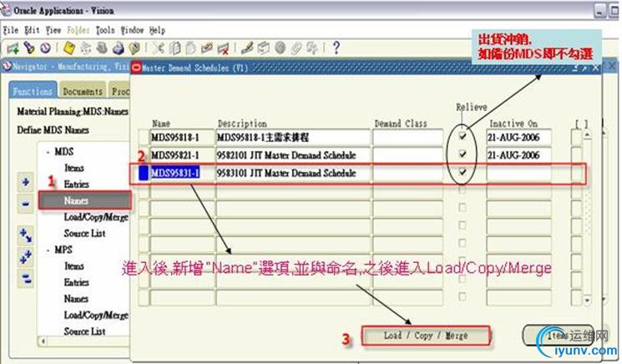The image size is (622, 364).
Task: Click the Edit Field toolbar icon
Action: click(247, 48)
